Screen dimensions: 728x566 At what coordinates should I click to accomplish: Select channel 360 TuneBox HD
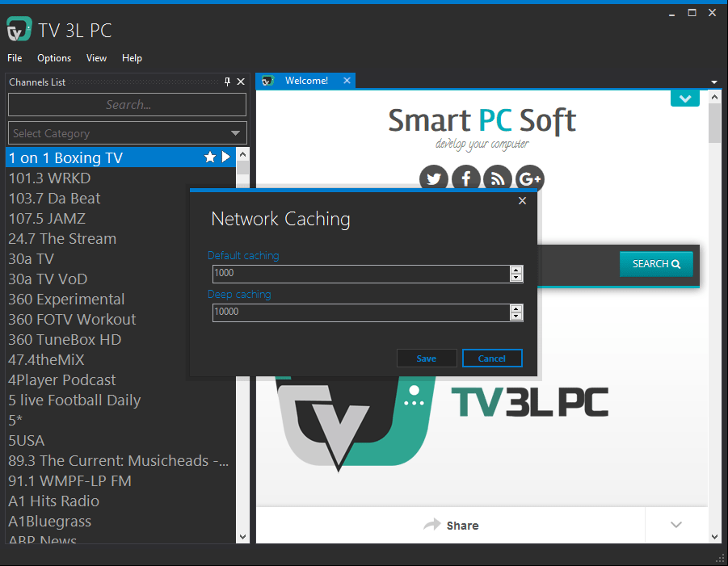point(120,339)
